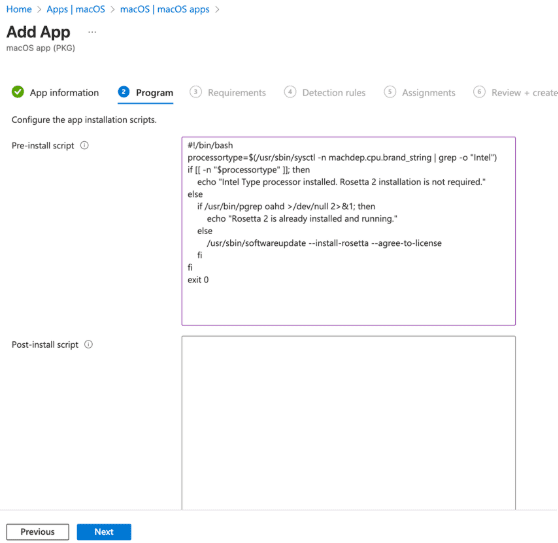The image size is (558, 543).
Task: Click the Previous button
Action: [x=37, y=532]
